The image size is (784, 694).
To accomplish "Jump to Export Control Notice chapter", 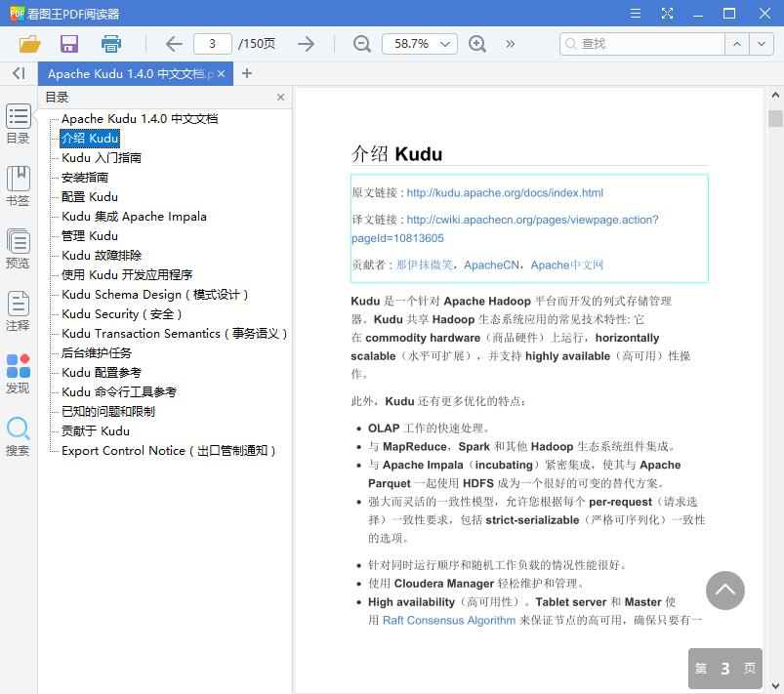I will 169,451.
